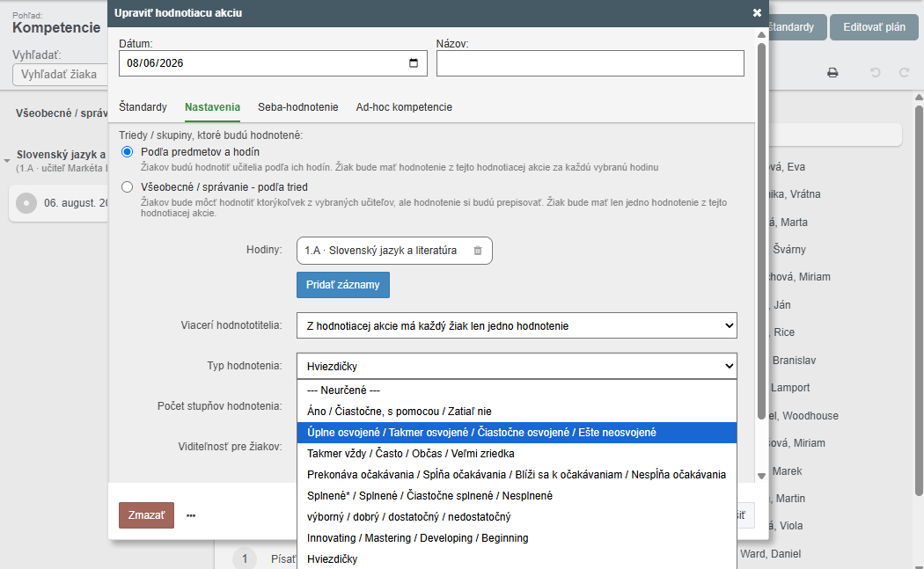Click into the Dátum field showing 08/06/2026
The image size is (924, 569).
[273, 63]
